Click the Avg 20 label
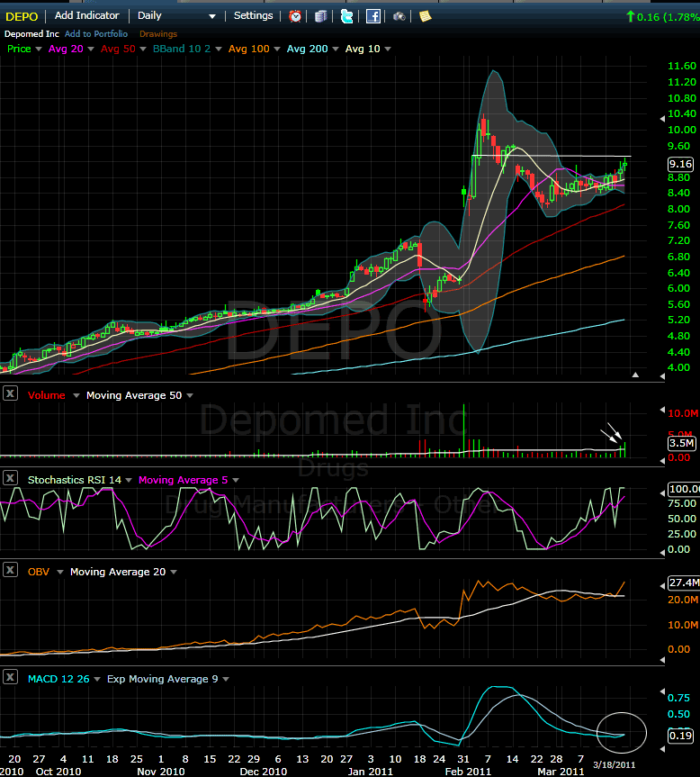The width and height of the screenshot is (700, 777). (x=66, y=49)
